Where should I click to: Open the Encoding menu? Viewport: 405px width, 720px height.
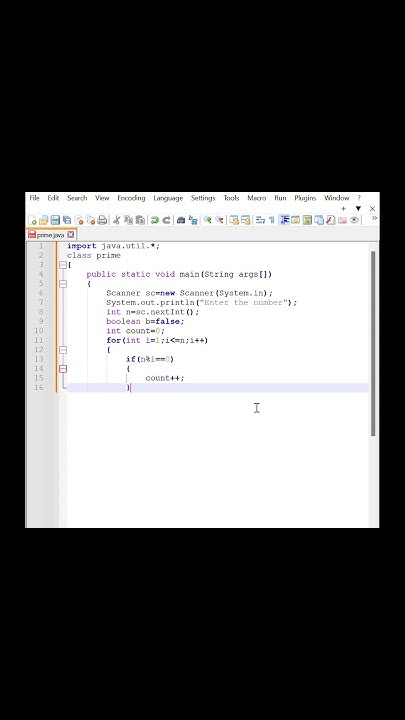[131, 198]
